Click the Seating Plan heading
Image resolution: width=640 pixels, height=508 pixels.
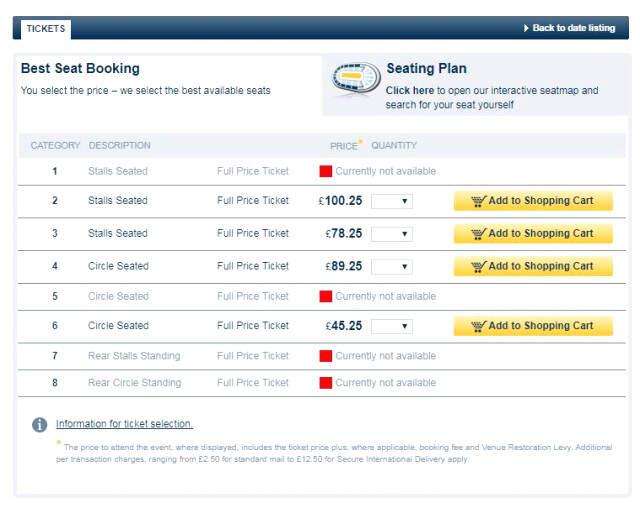point(427,68)
